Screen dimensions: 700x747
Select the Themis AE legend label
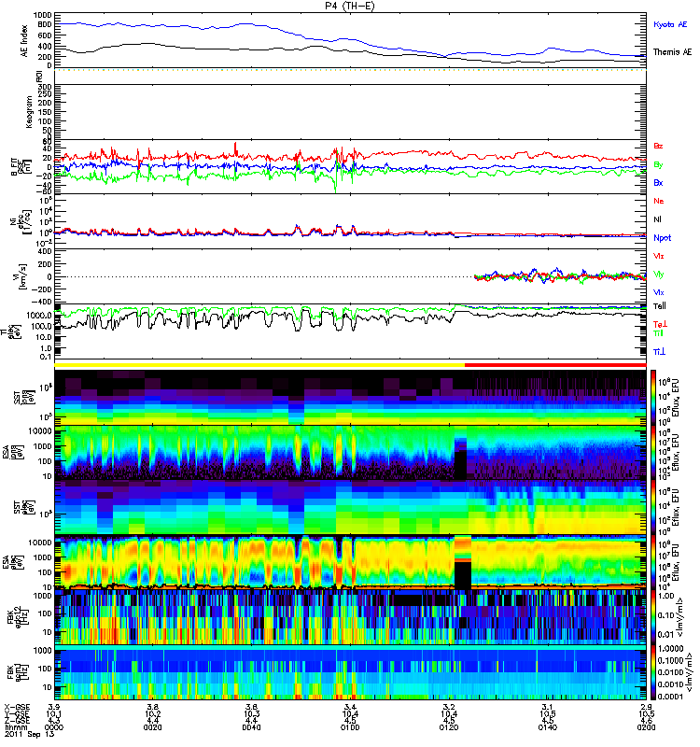click(x=672, y=51)
